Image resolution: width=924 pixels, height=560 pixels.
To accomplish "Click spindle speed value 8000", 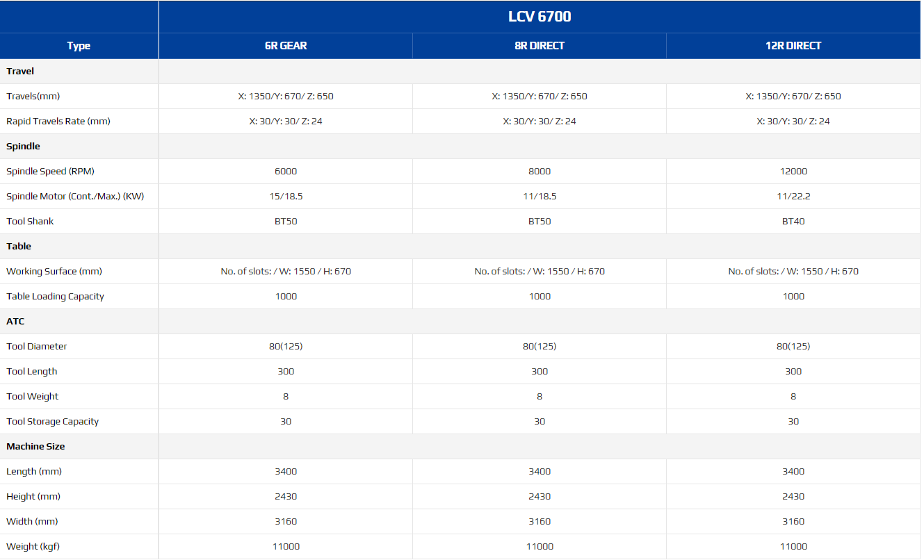I will (540, 171).
